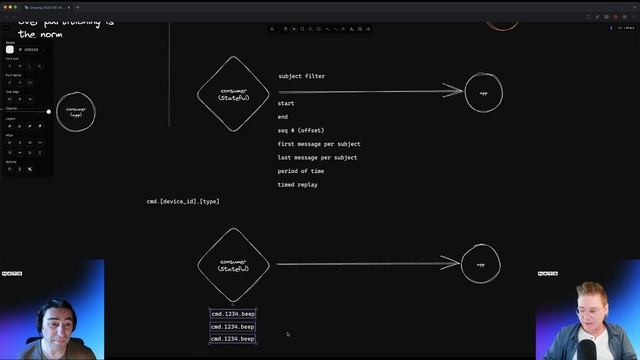The height and width of the screenshot is (360, 640).
Task: Select the Selection arrow tool
Action: click(x=294, y=29)
